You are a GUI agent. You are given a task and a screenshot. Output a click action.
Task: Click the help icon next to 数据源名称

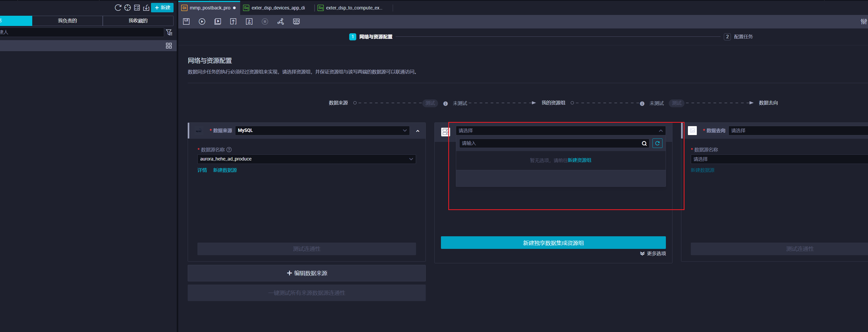pos(229,150)
